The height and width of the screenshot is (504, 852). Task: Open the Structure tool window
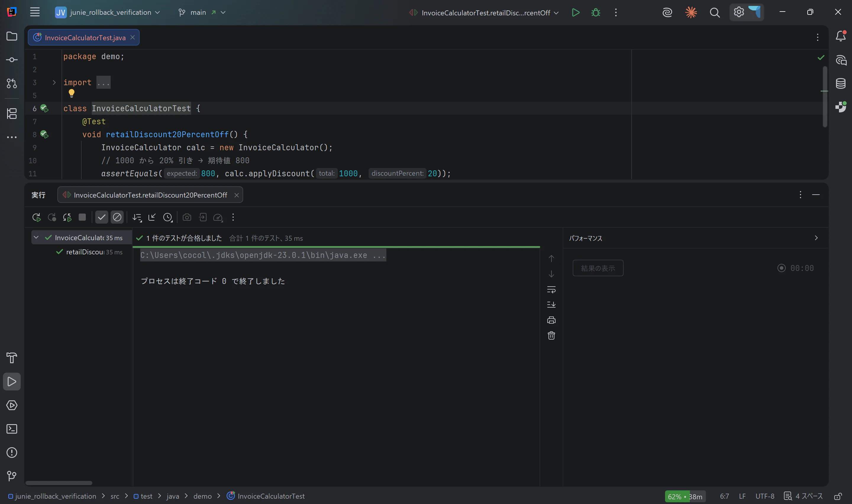pyautogui.click(x=12, y=114)
